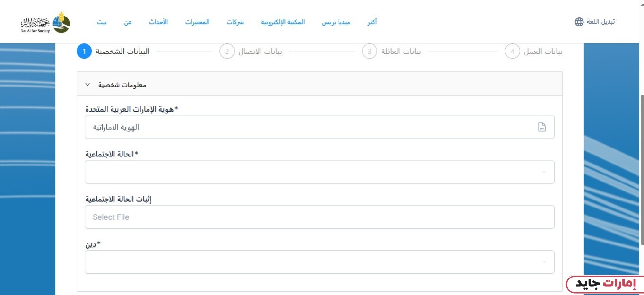Click the عن navigation link

128,22
